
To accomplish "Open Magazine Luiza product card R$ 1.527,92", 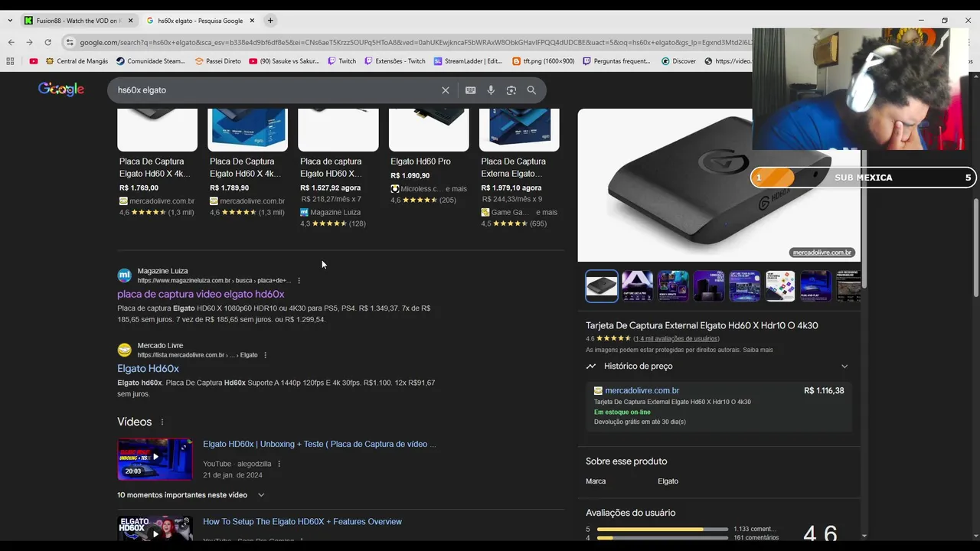I will (x=338, y=168).
